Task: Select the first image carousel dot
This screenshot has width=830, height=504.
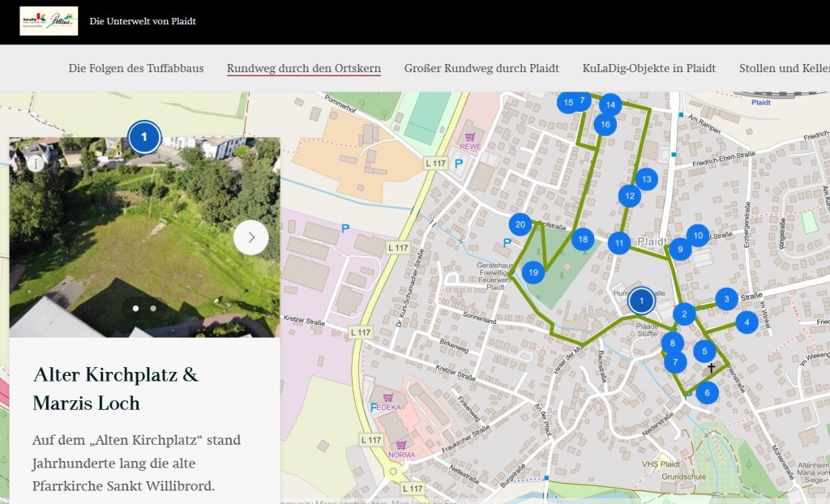Action: coord(135,308)
